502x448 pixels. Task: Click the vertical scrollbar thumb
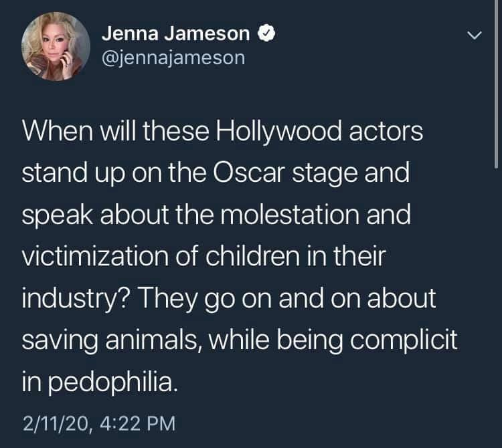pos(497,84)
